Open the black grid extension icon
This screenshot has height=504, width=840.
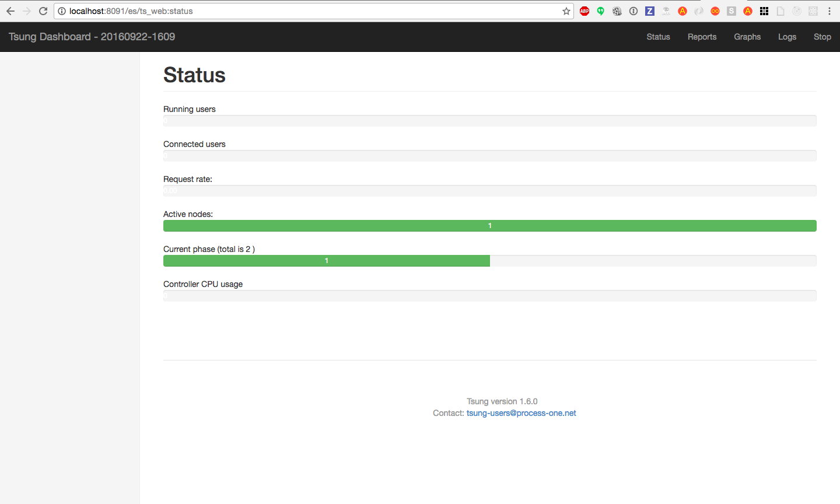coord(764,11)
